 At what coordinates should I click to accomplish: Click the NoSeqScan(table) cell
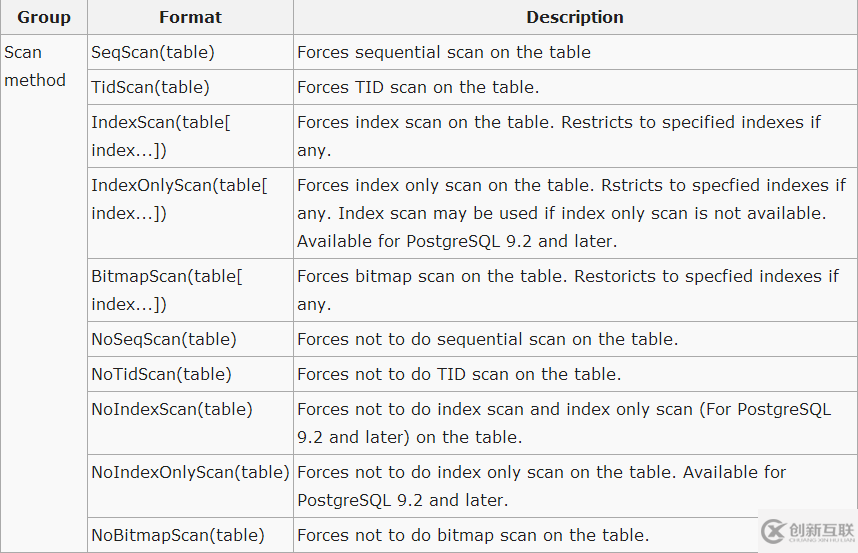pyautogui.click(x=190, y=339)
